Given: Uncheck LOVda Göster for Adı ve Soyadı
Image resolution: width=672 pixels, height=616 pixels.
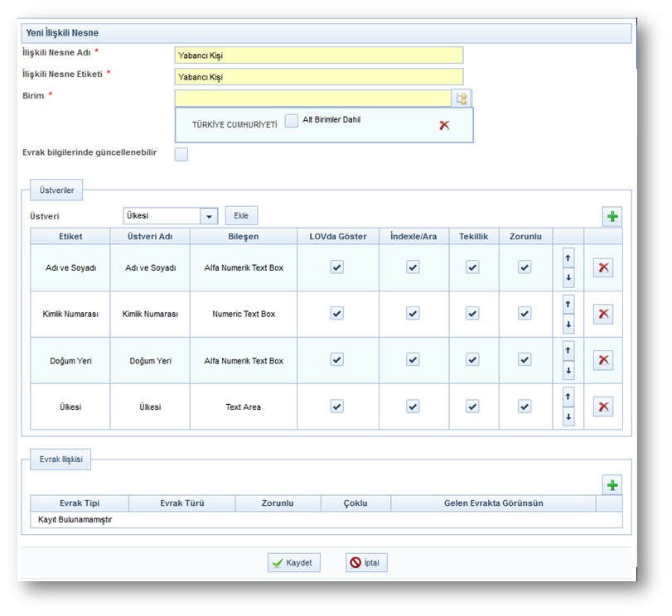Looking at the screenshot, I should click(337, 267).
